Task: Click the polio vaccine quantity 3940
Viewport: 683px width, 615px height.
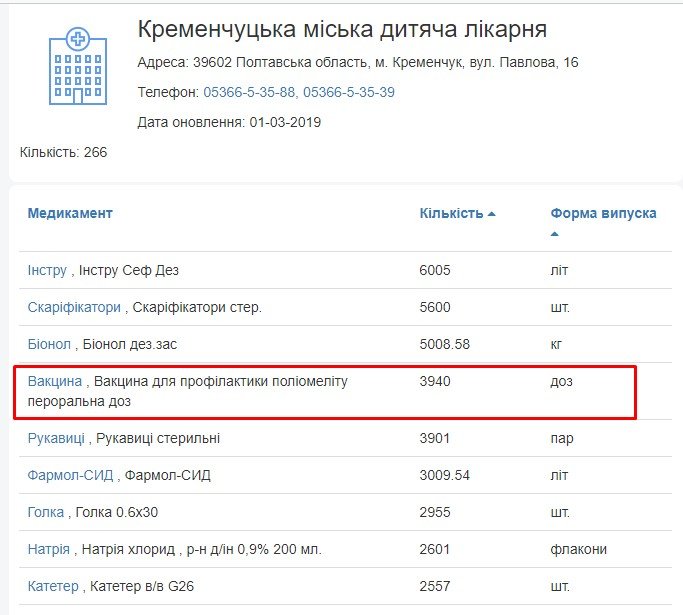Action: pos(436,381)
